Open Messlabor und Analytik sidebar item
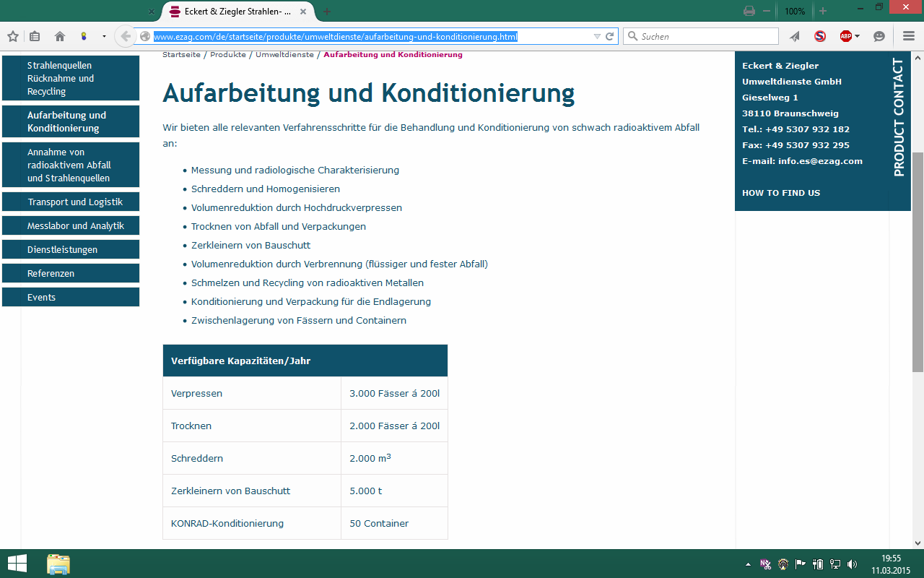924x578 pixels. (71, 225)
